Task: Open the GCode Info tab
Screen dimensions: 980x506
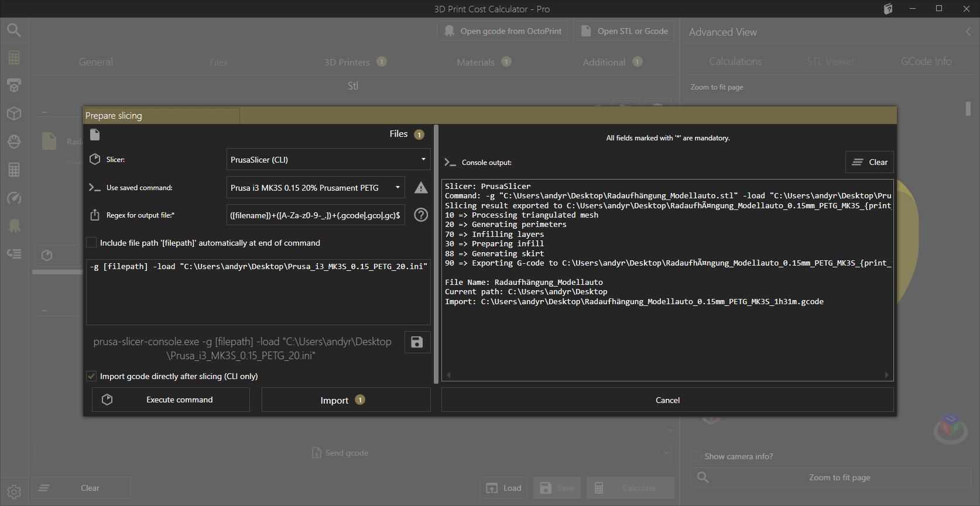Action: pos(926,61)
